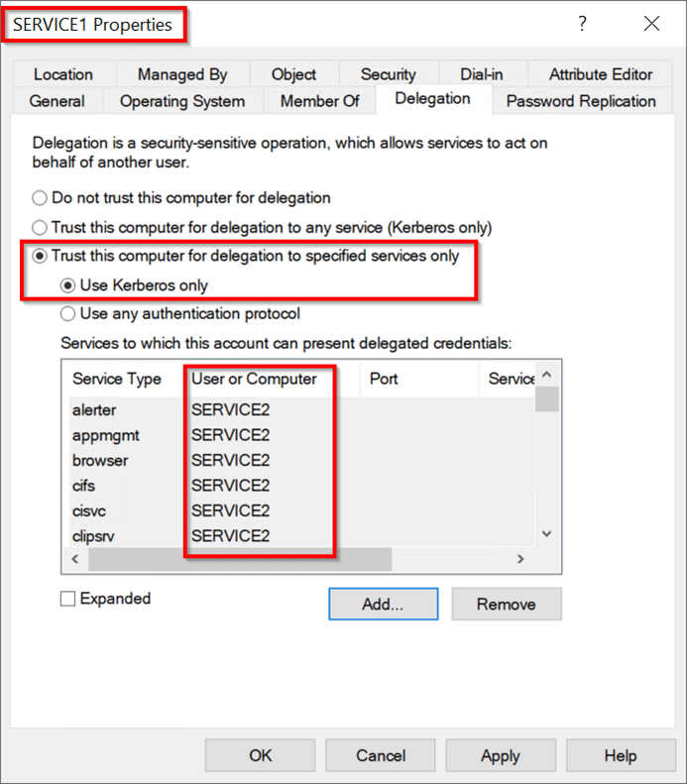Image resolution: width=687 pixels, height=784 pixels.
Task: Close the SERVICE1 Properties dialog
Action: coord(651,24)
